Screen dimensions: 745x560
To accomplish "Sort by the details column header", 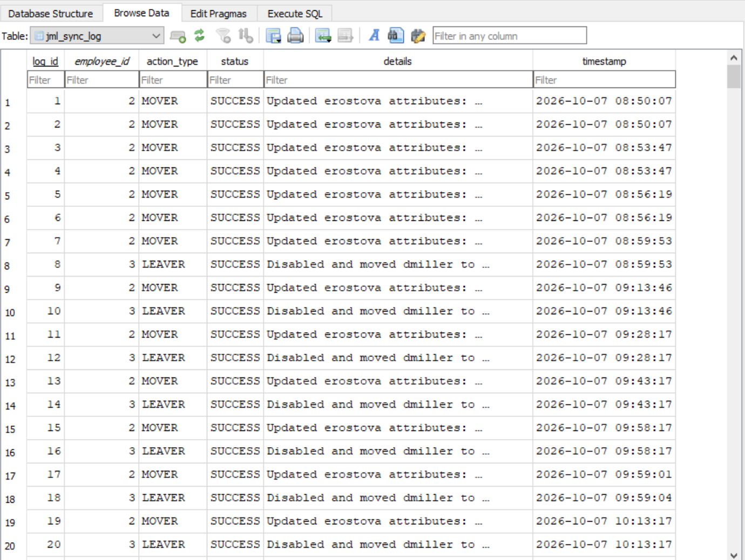I will click(398, 61).
